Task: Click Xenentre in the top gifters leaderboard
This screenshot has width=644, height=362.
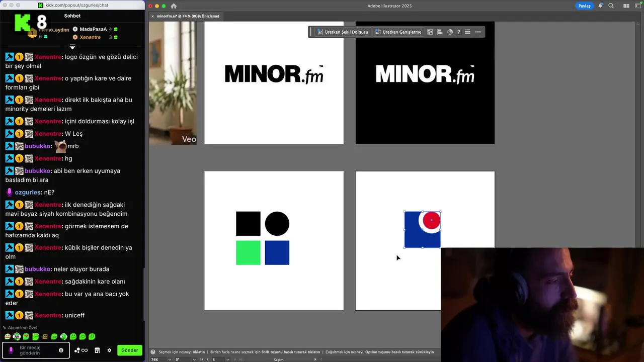Action: [90, 37]
